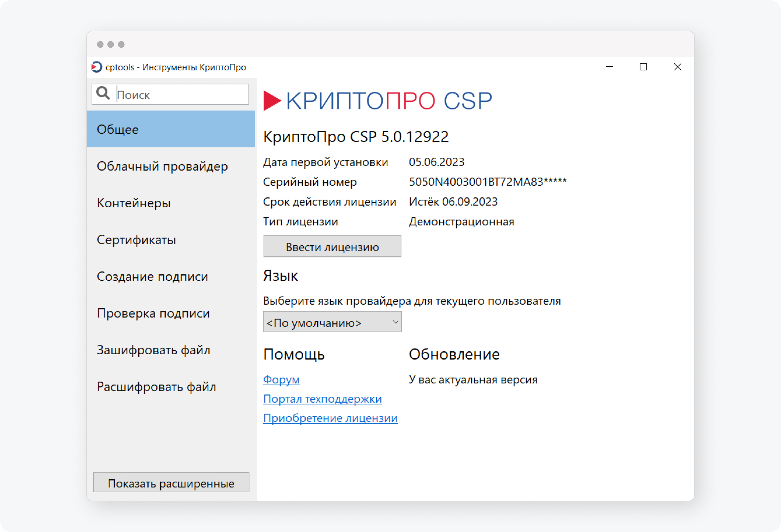Click license type Демонстрационная
Viewport: 781px width, 532px height.
461,222
